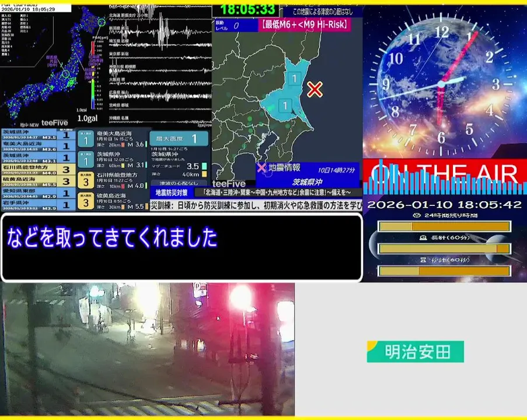Click the hourglass icon beside 秒針(60秒)

tap(423, 260)
